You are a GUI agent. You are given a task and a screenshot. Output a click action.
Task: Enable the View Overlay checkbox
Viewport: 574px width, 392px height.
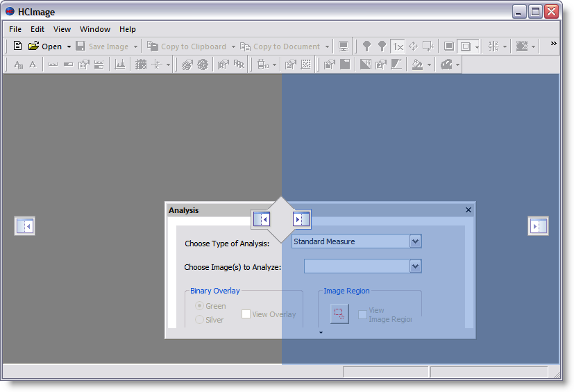point(246,314)
